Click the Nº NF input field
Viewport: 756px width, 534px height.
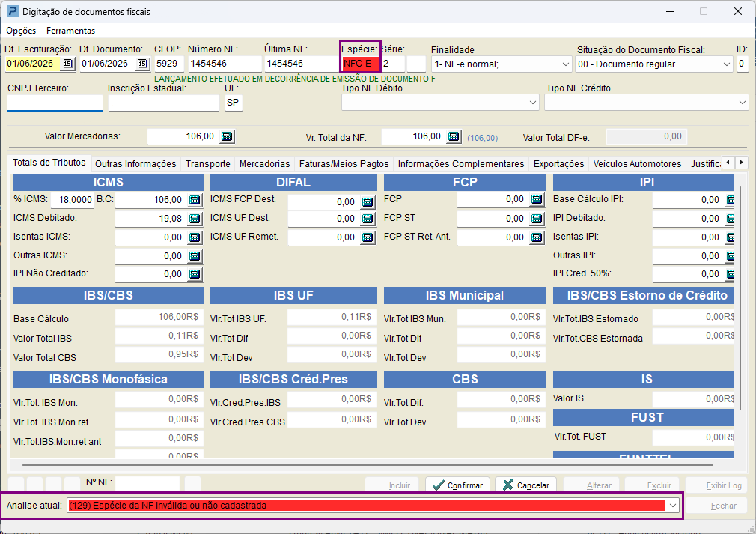[x=147, y=482]
